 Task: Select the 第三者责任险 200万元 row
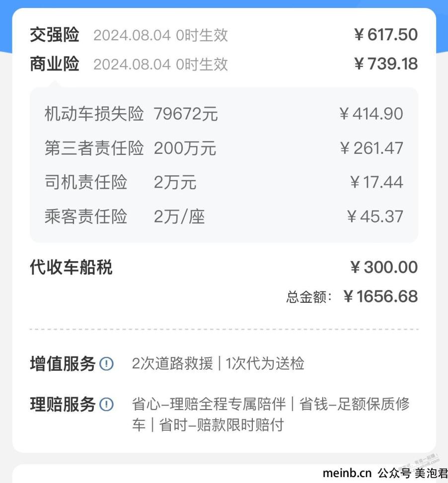point(224,148)
